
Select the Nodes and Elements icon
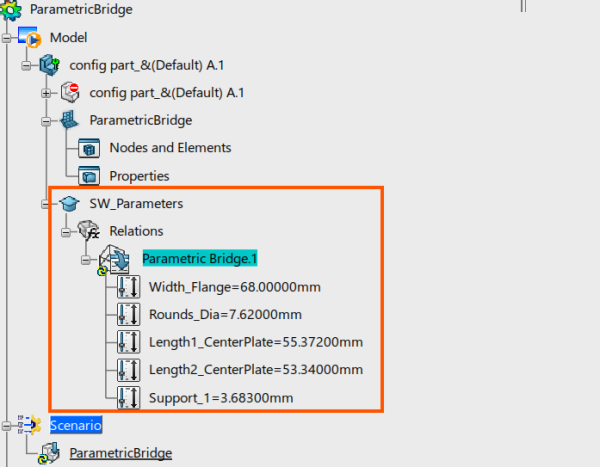point(89,148)
